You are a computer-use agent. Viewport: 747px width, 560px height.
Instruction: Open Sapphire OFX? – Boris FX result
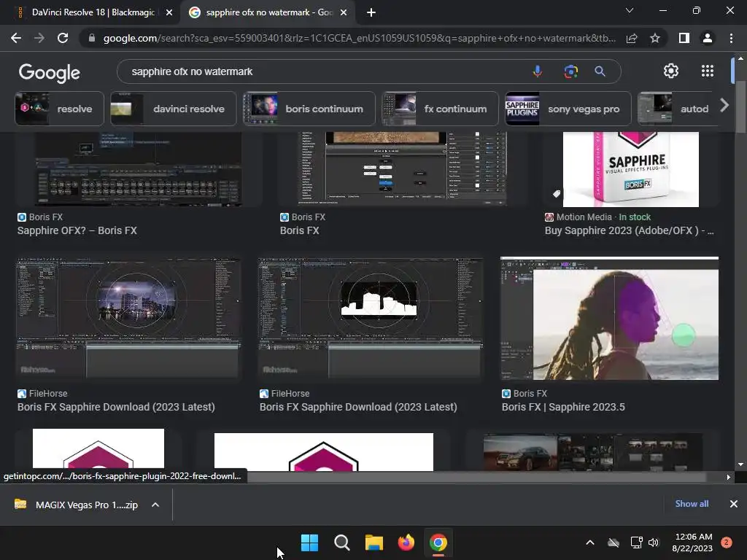[x=77, y=230]
